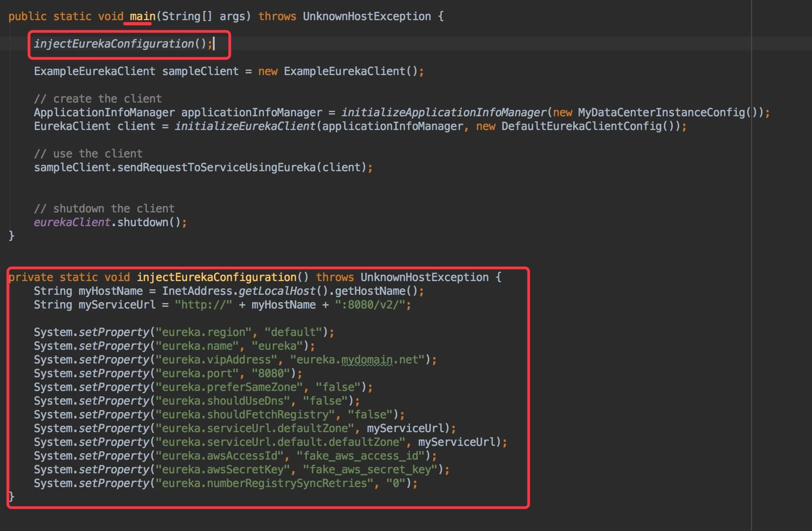Click the ":8080/v2/" string literal
Viewport: 812px width, 531px height.
click(370, 305)
